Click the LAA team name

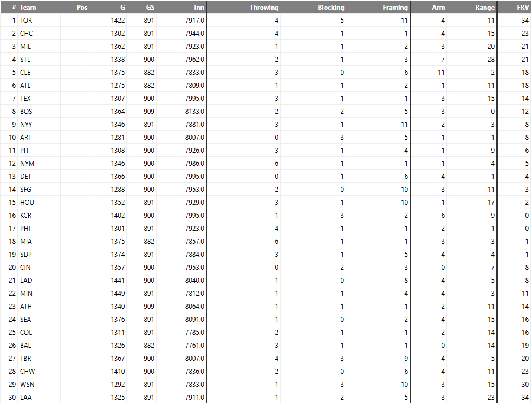click(x=26, y=398)
